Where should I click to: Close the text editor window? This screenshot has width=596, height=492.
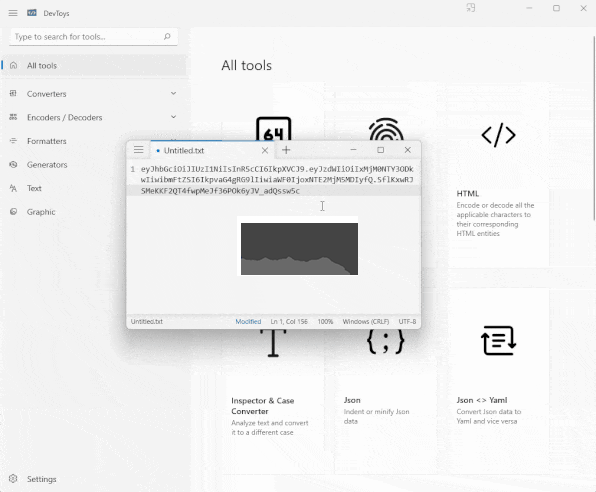[x=407, y=150]
